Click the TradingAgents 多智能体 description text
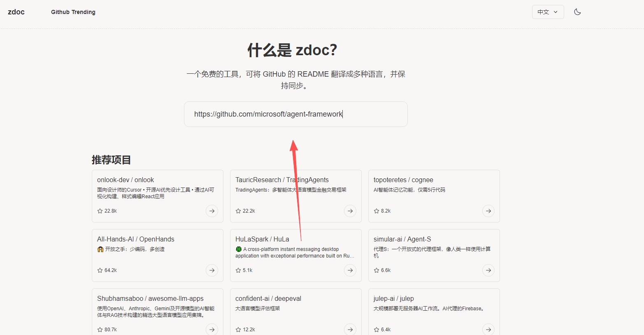The width and height of the screenshot is (644, 335). click(x=291, y=190)
